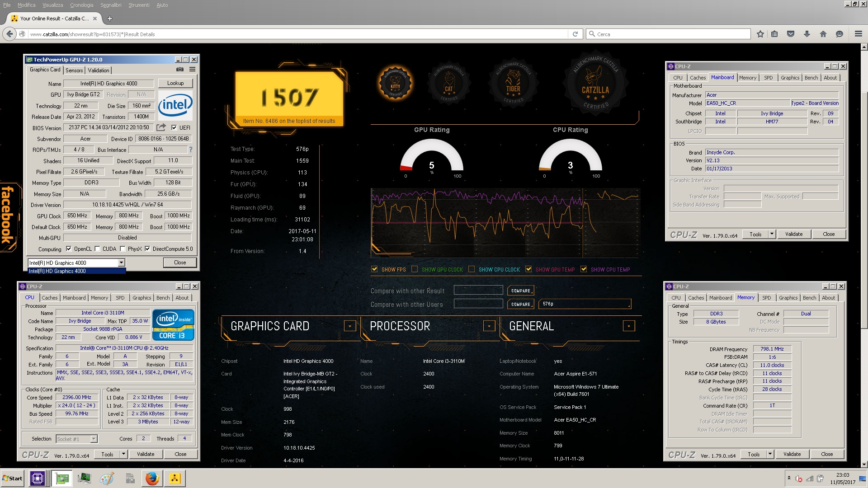Click Validate in CPU-Z Mainboard window

(794, 234)
